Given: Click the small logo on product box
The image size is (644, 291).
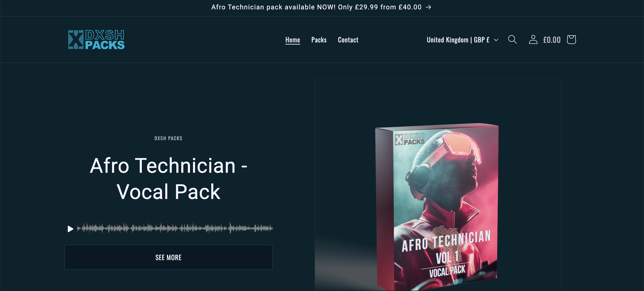Looking at the screenshot, I should [410, 139].
